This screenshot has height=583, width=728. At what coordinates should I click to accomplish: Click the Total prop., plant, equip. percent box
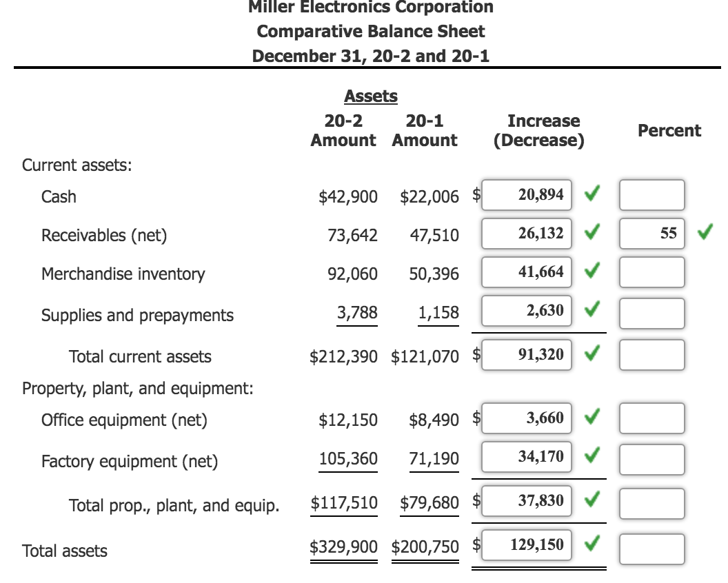650,501
